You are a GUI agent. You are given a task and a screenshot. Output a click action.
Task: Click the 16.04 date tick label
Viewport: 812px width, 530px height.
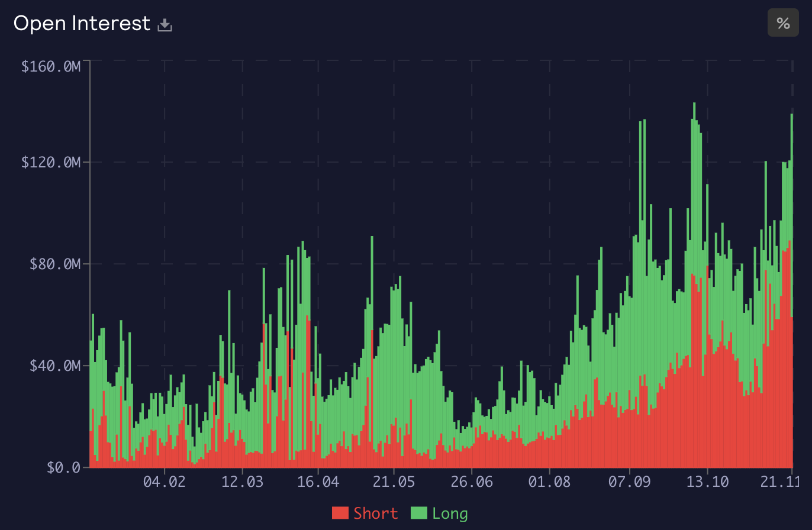[318, 482]
